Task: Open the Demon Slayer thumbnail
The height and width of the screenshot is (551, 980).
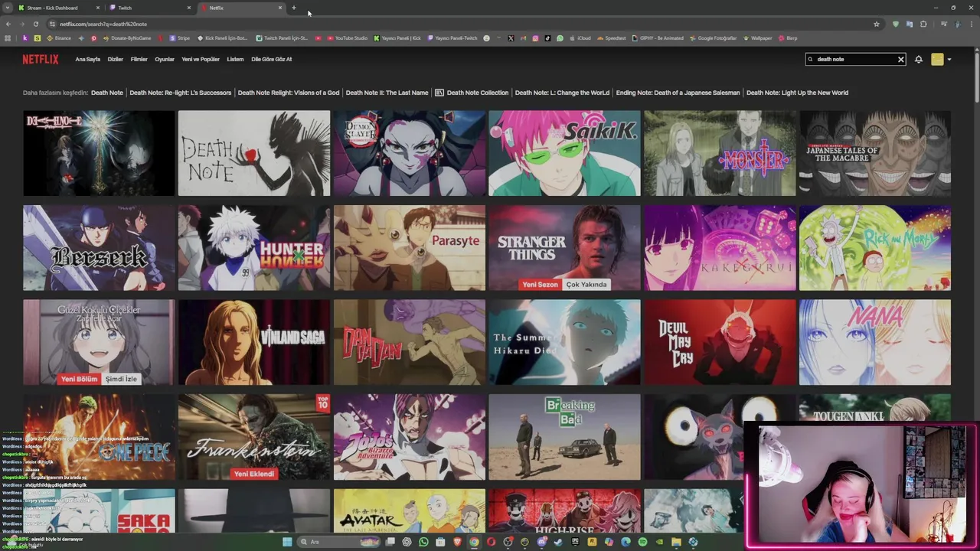Action: coord(409,153)
